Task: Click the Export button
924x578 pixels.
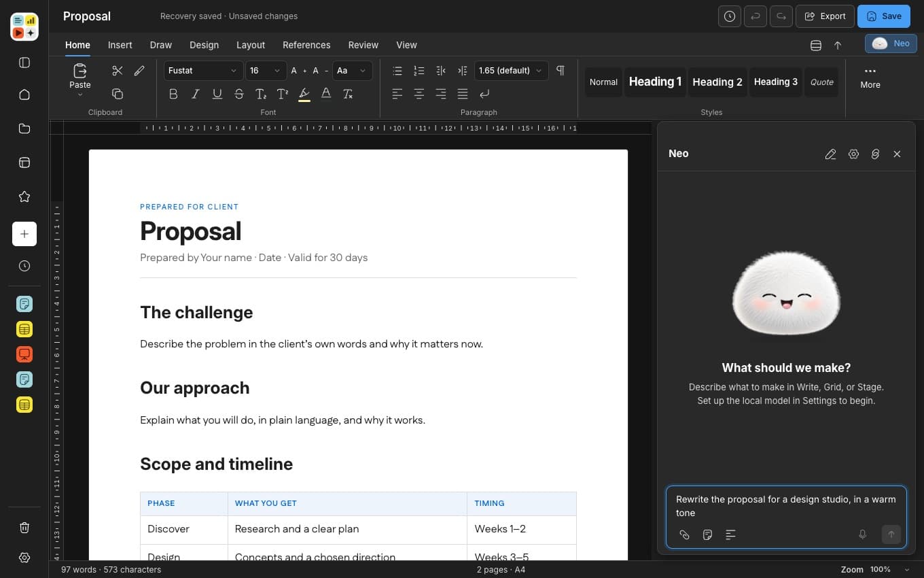Action: tap(825, 16)
